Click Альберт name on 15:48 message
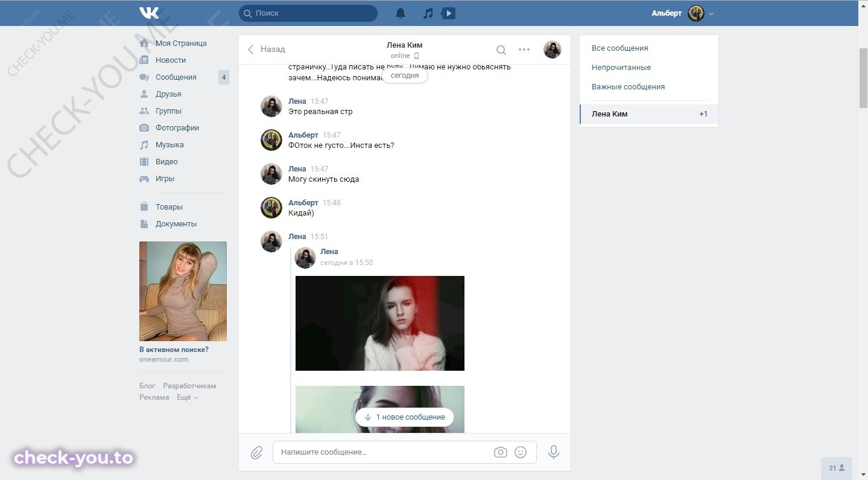 (x=303, y=203)
